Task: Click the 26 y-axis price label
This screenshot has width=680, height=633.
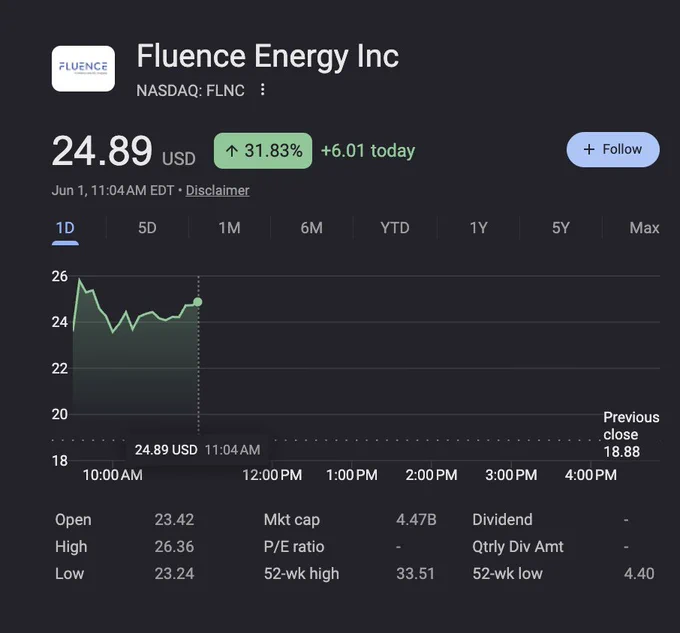Action: [x=60, y=276]
